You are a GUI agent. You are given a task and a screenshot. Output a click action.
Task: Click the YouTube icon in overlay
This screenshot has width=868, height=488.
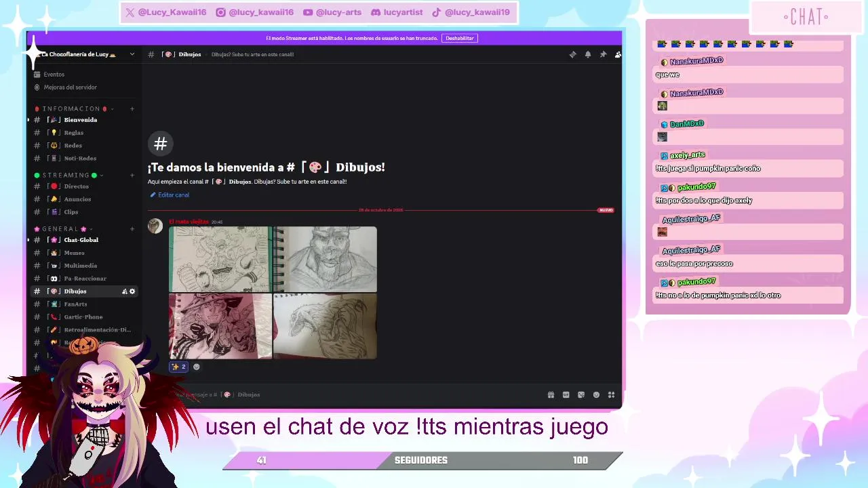[308, 12]
